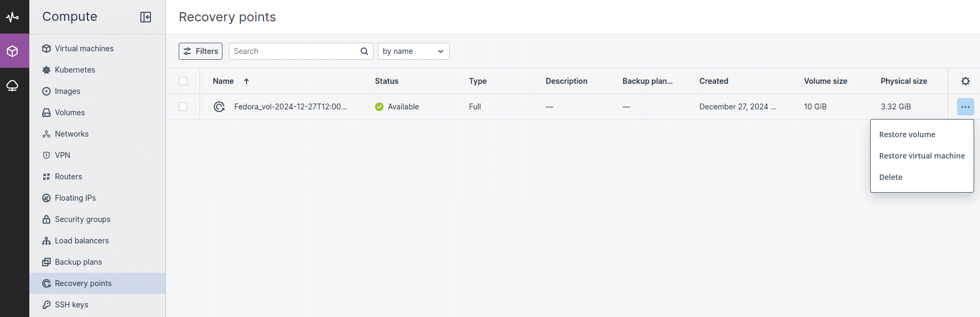Click the Fedora_vol-2024-12-27T12:00... name

pyautogui.click(x=290, y=107)
